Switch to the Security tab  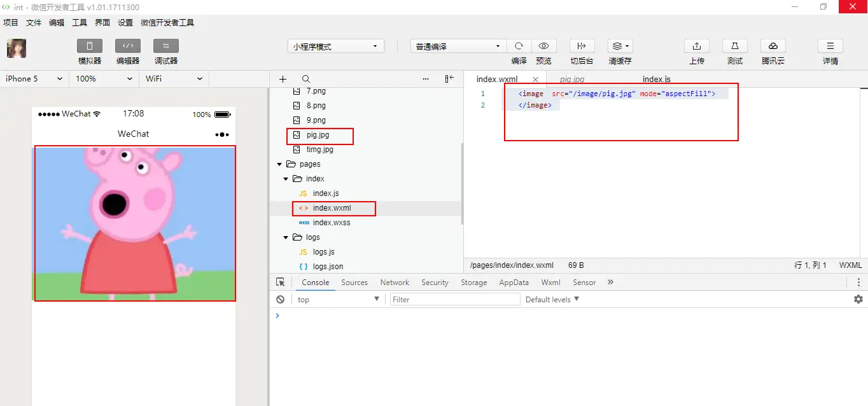point(435,283)
